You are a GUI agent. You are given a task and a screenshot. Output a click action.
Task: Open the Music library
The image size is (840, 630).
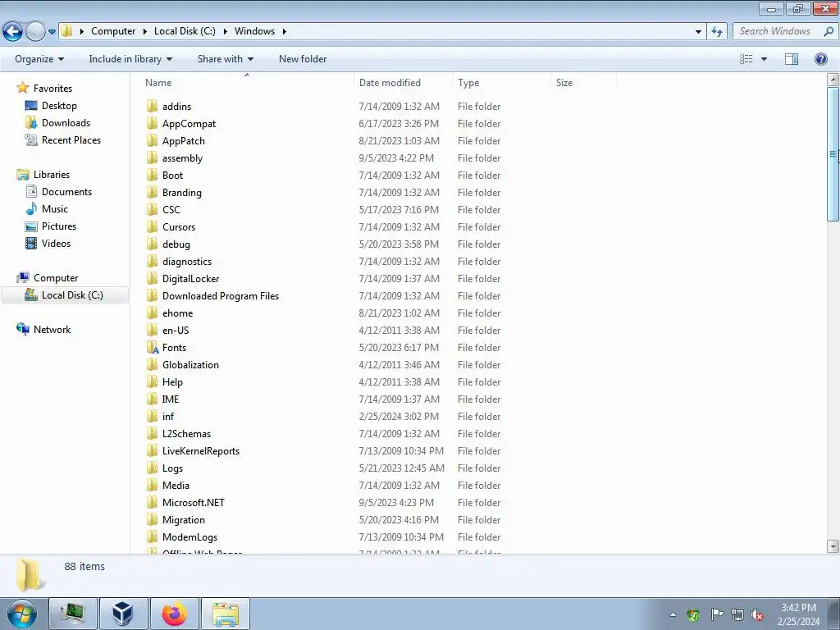tap(55, 209)
